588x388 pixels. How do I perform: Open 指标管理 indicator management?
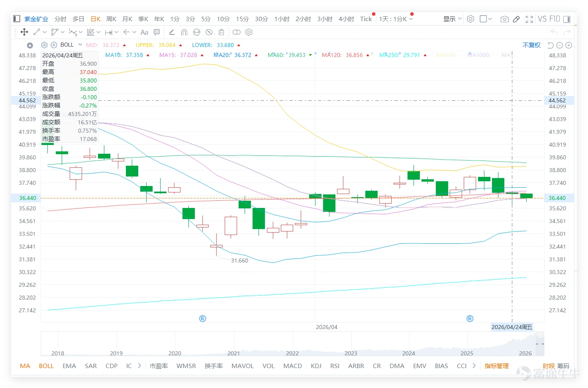(x=497, y=366)
